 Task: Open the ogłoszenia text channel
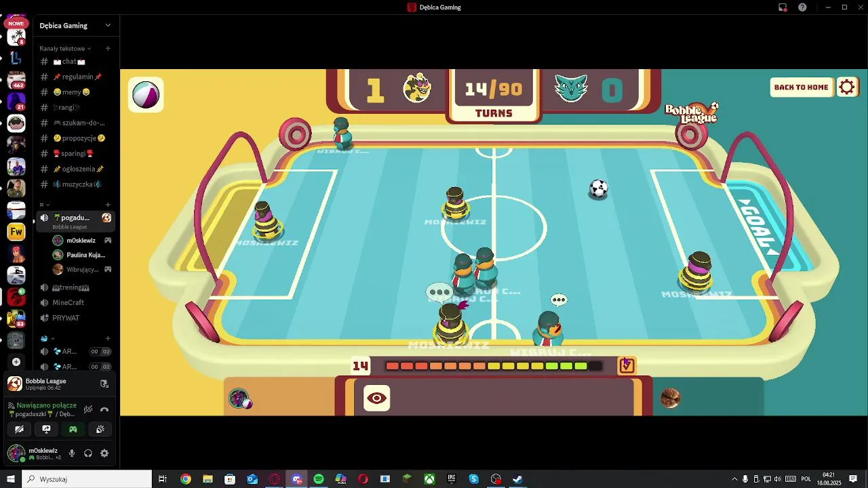(75, 169)
